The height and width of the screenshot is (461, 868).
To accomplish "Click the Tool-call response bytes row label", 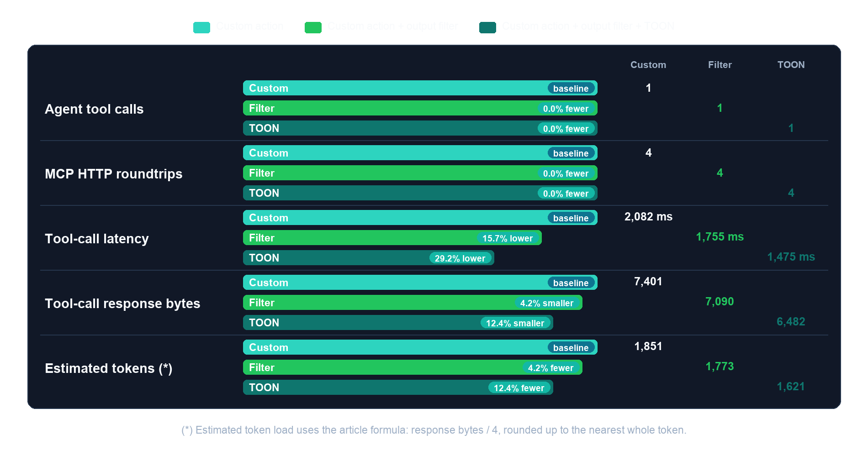I will pos(122,304).
